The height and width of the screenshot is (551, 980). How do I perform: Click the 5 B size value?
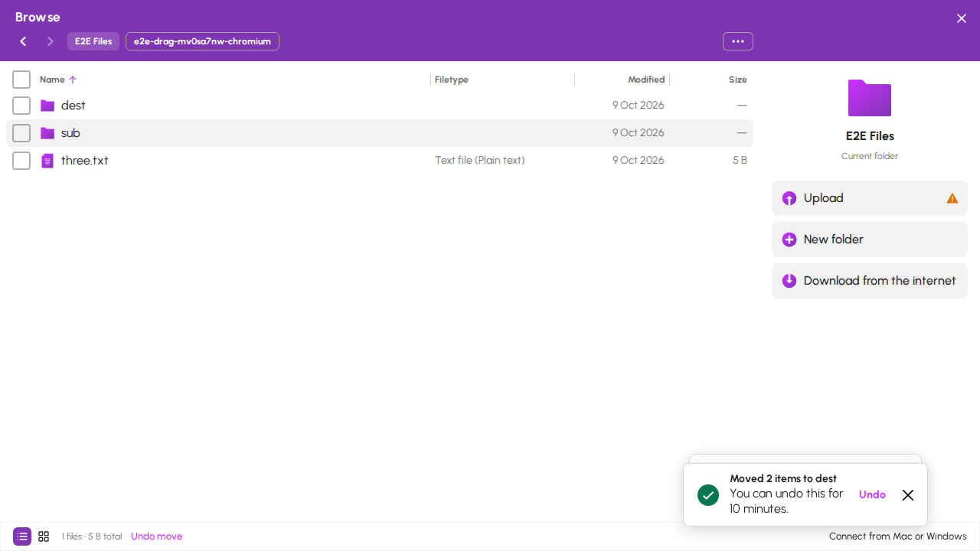pyautogui.click(x=740, y=161)
